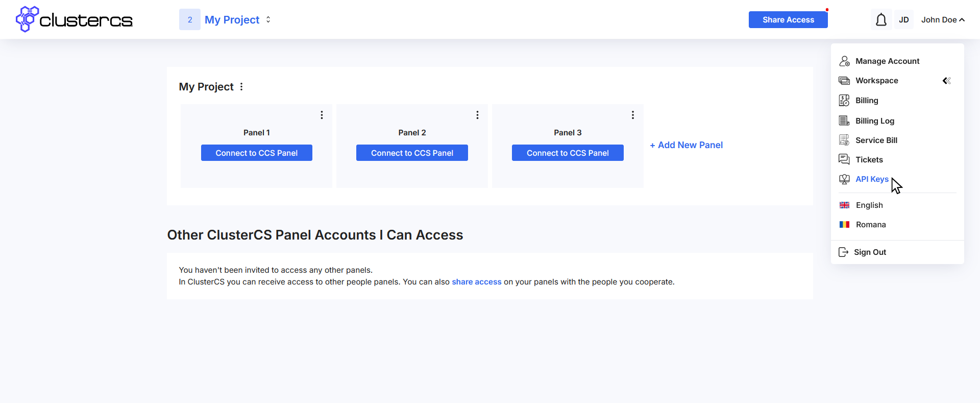This screenshot has height=403, width=980.
Task: Open John Doe account menu
Action: [x=943, y=19]
